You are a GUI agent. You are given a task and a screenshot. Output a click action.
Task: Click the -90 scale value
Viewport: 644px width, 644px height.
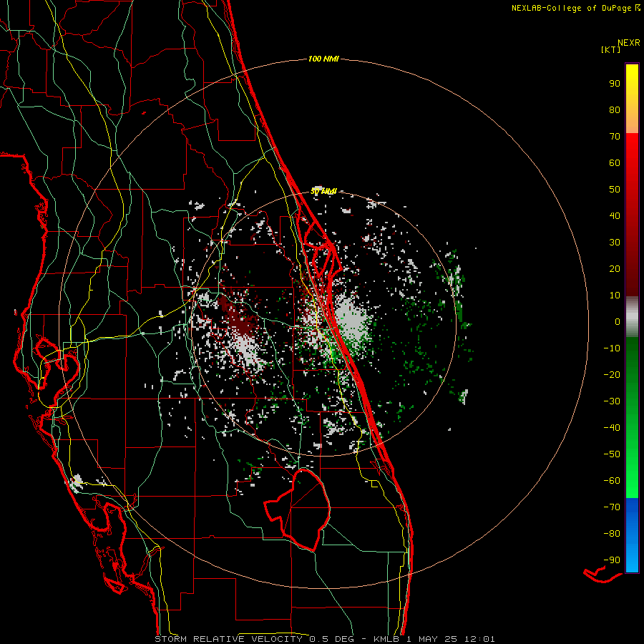[612, 560]
